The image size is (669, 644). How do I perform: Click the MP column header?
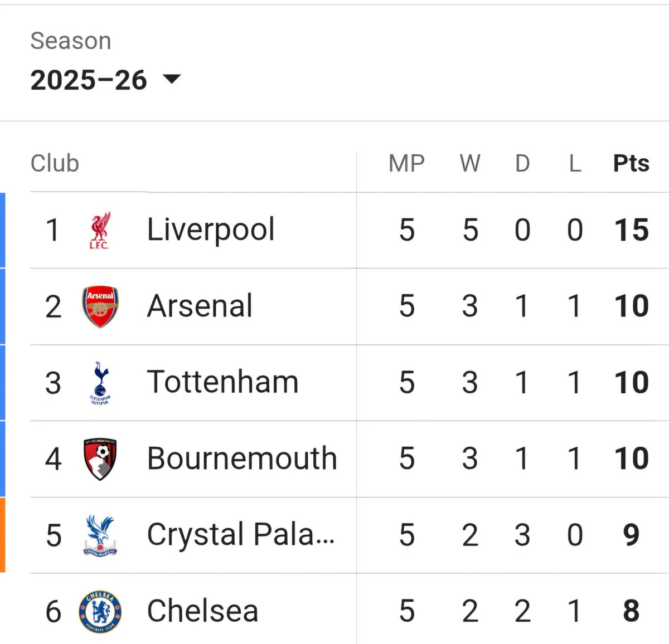[406, 163]
